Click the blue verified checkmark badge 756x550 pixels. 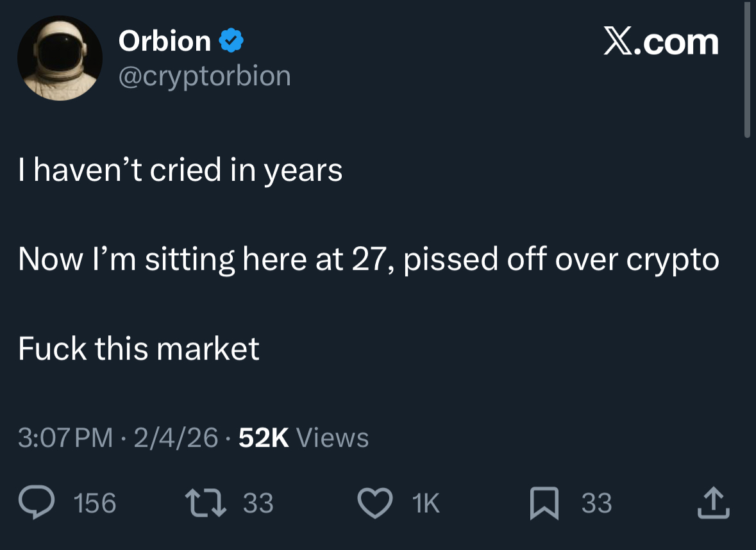(231, 42)
